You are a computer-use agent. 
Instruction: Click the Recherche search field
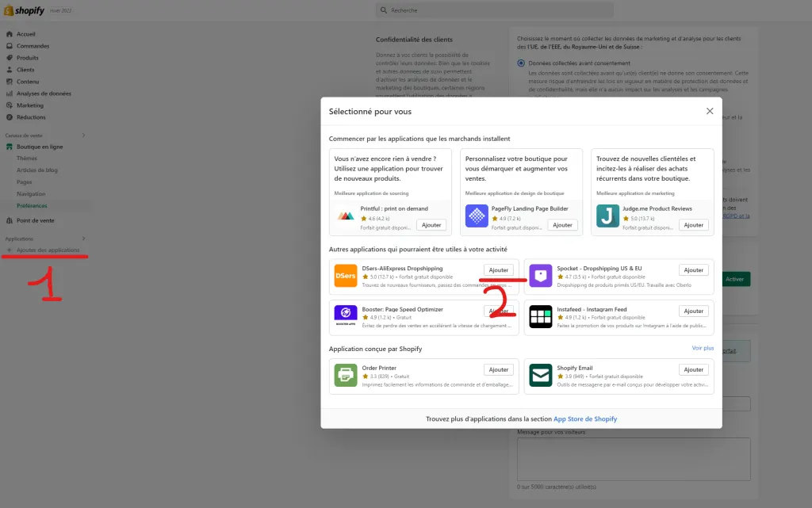pos(495,10)
